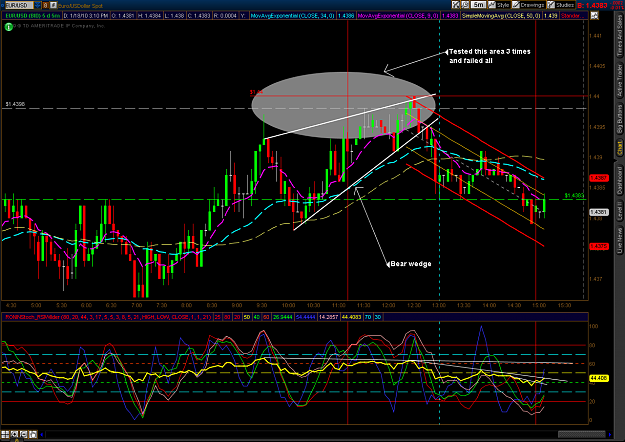625x442 pixels.
Task: Open the symbol selector dropdown arrow
Action: tap(37, 5)
